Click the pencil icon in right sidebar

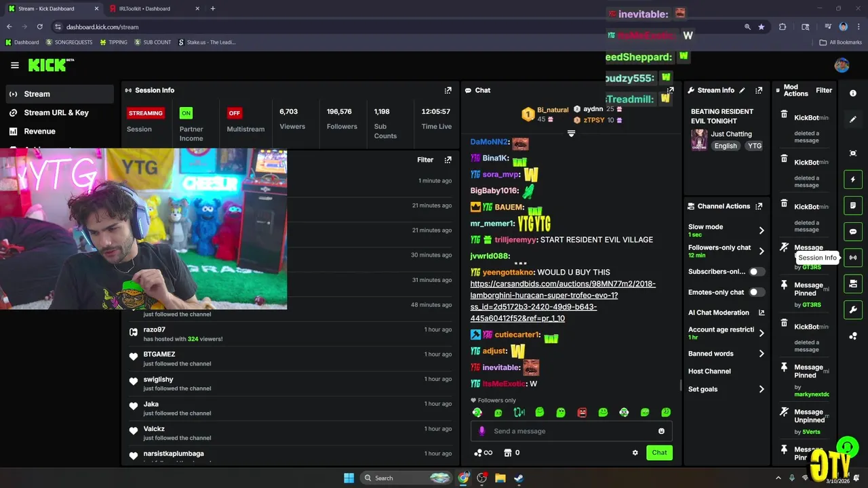[853, 119]
